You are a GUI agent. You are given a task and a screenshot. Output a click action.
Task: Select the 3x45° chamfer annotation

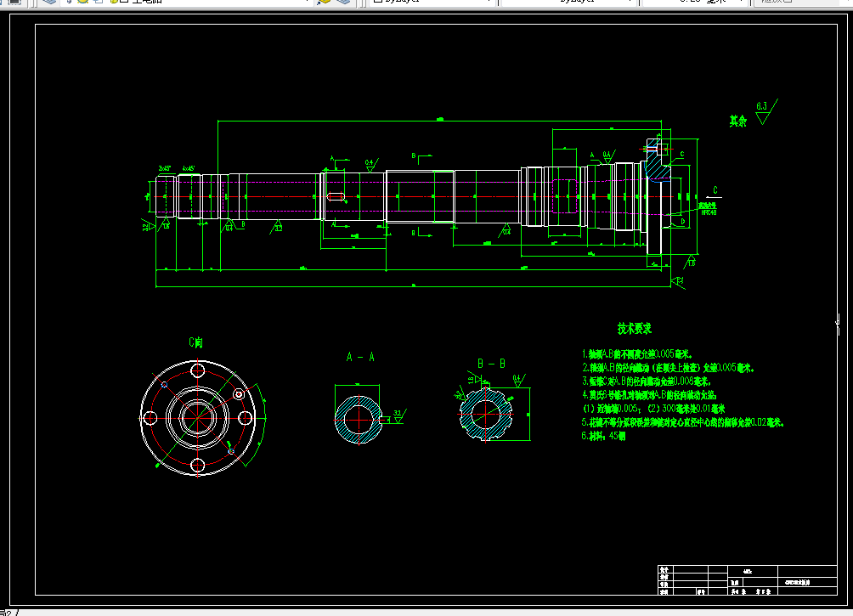tap(165, 169)
